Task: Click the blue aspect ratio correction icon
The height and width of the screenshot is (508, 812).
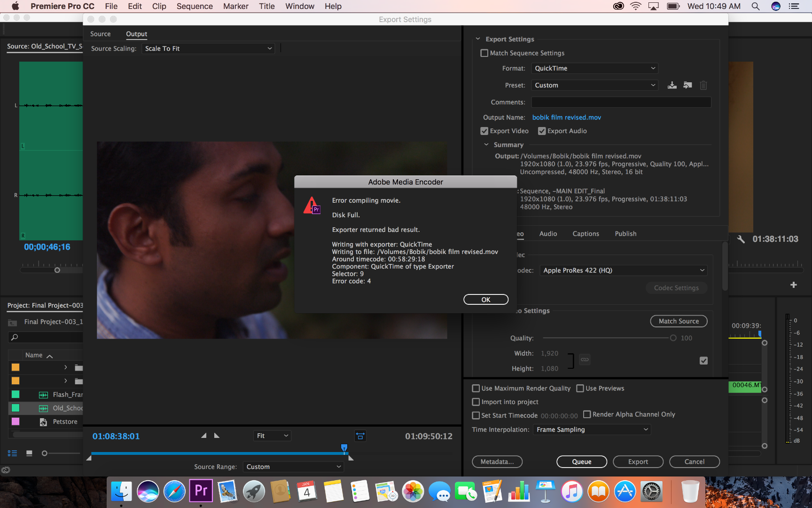Action: coord(360,436)
